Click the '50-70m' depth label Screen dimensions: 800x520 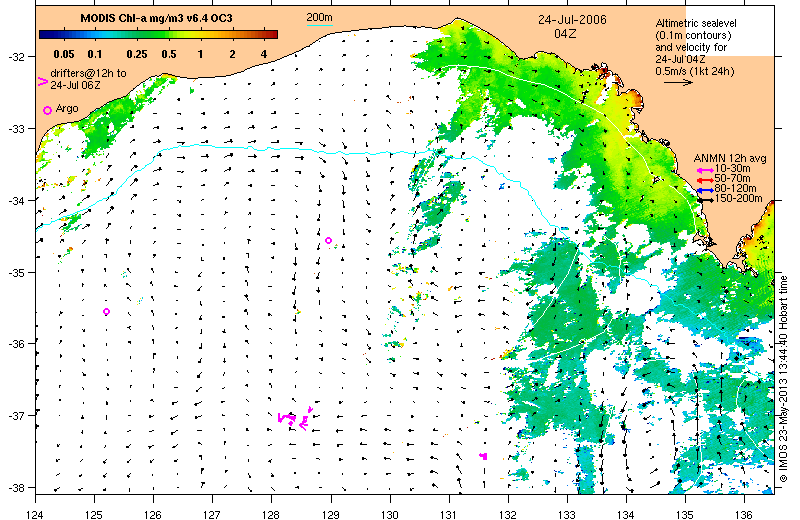point(732,179)
